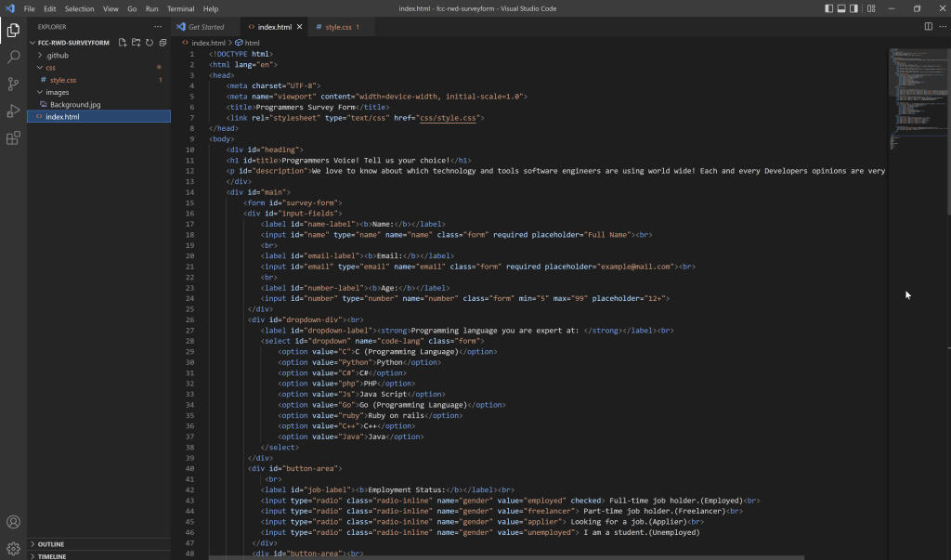Open the Source Control view

point(13,84)
